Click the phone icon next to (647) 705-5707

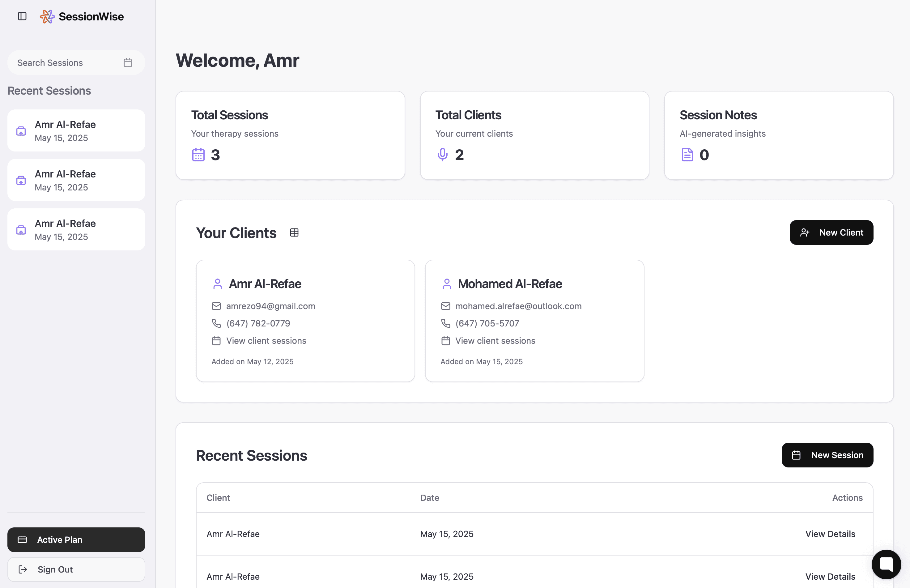445,323
